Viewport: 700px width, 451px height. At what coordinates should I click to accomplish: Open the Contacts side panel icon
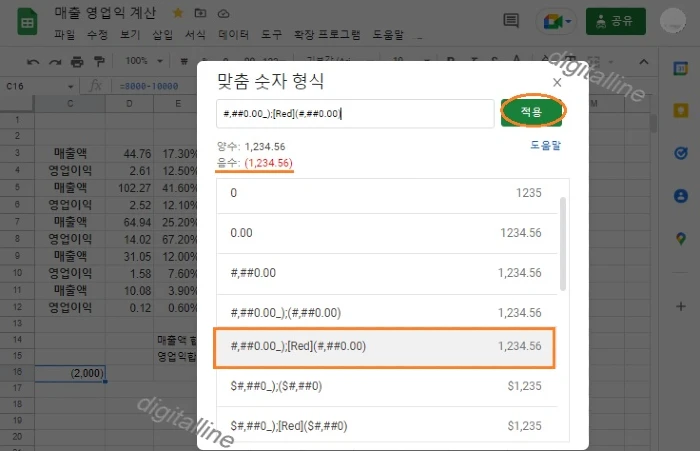click(680, 196)
